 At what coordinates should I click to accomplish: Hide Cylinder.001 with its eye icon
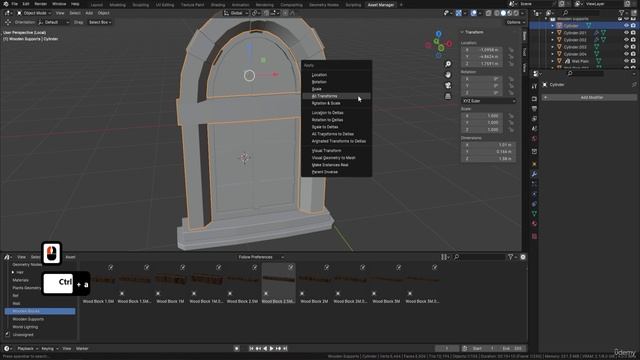click(x=626, y=33)
